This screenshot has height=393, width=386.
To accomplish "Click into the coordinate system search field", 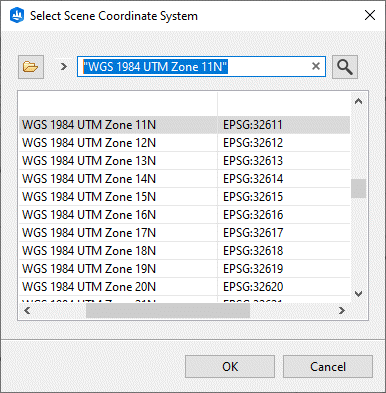I will point(201,67).
